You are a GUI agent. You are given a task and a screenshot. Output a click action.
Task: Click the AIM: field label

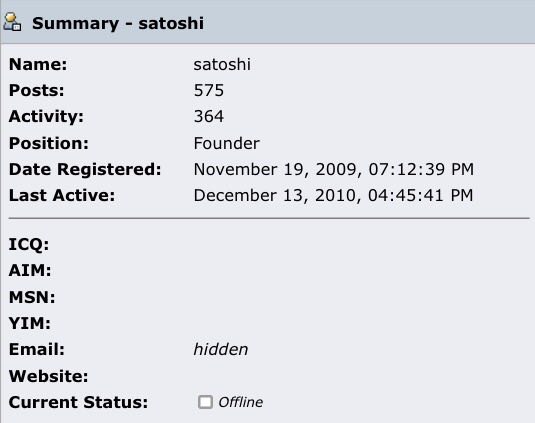(30, 271)
